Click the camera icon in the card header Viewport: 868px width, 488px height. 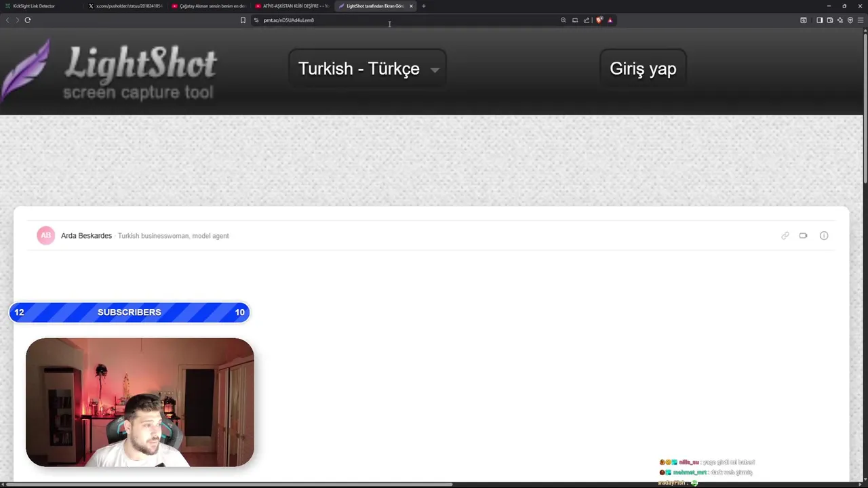click(803, 236)
